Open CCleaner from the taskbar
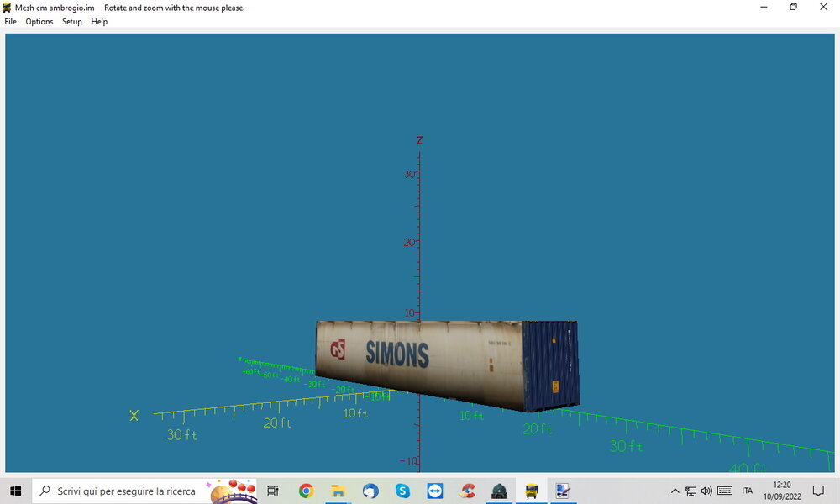The height and width of the screenshot is (504, 840). click(x=467, y=491)
